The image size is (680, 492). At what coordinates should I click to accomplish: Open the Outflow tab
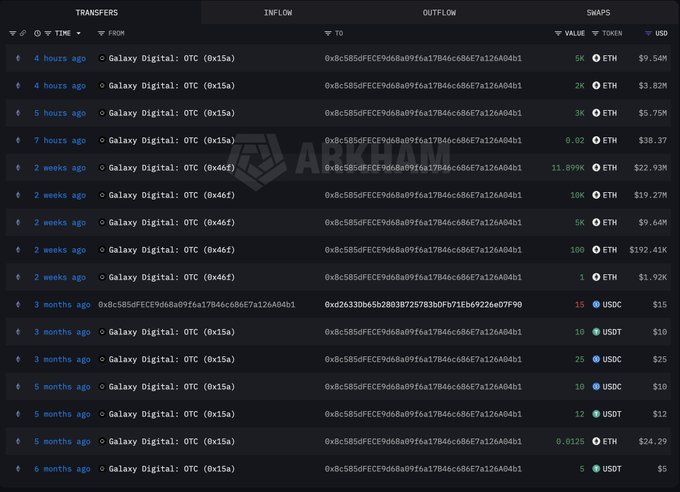(439, 13)
